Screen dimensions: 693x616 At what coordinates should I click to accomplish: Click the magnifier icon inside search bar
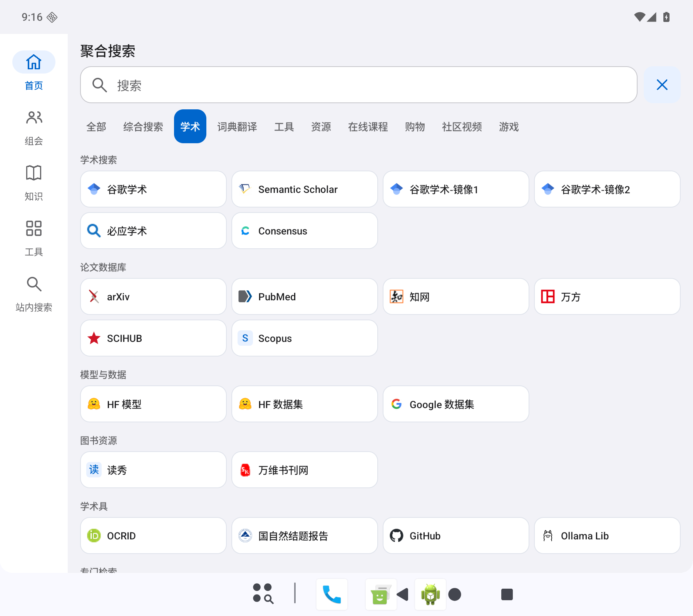(x=99, y=85)
